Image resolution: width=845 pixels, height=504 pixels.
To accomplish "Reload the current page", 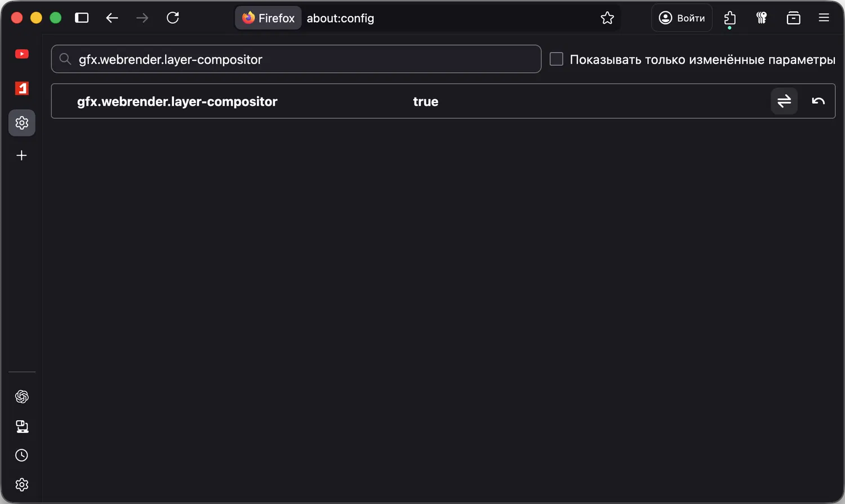I will pyautogui.click(x=173, y=18).
